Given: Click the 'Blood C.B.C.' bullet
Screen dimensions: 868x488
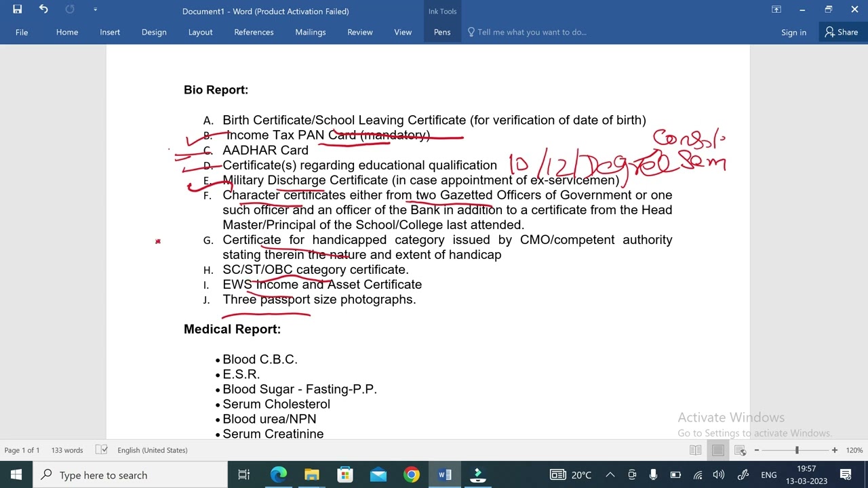Looking at the screenshot, I should 260,359.
